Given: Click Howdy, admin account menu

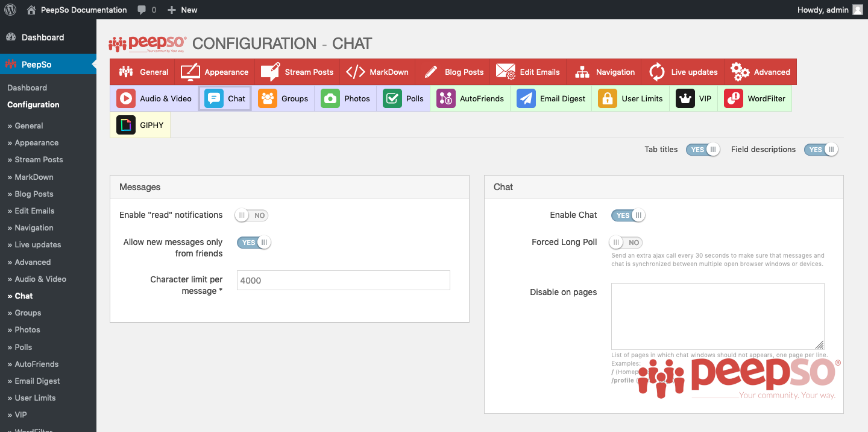Looking at the screenshot, I should 830,10.
